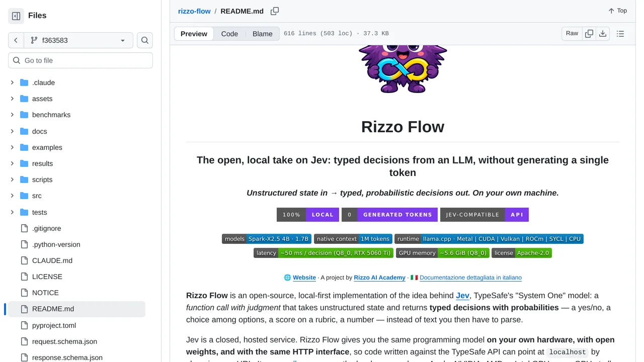Copy the file path with copy icon
This screenshot has height=362, width=644.
275,11
